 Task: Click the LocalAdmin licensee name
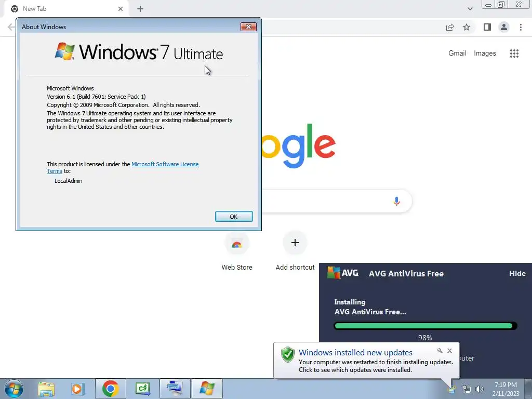69,181
